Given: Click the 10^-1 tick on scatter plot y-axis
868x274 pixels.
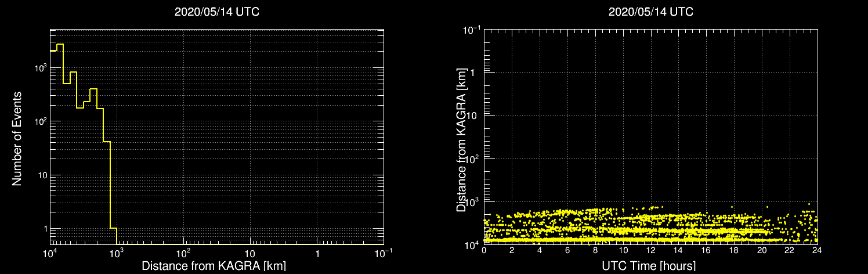Looking at the screenshot, I should pyautogui.click(x=472, y=28).
